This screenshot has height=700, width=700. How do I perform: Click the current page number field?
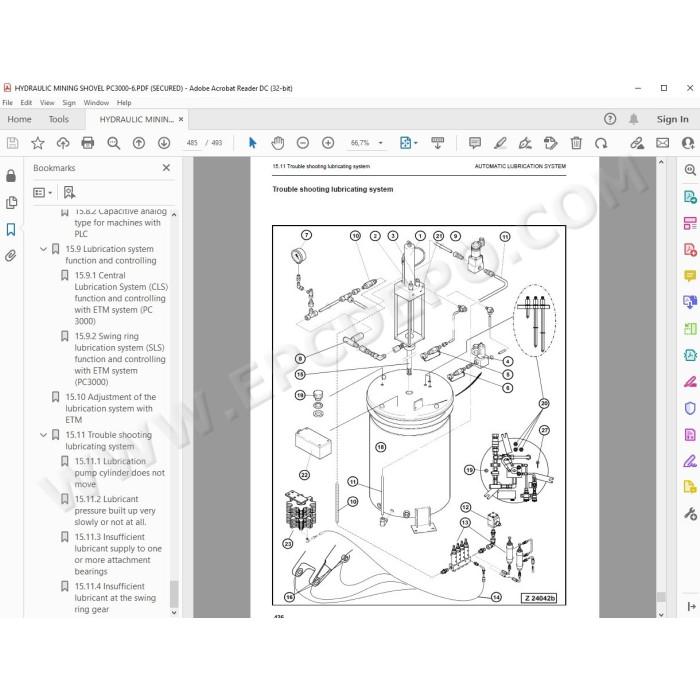click(192, 143)
